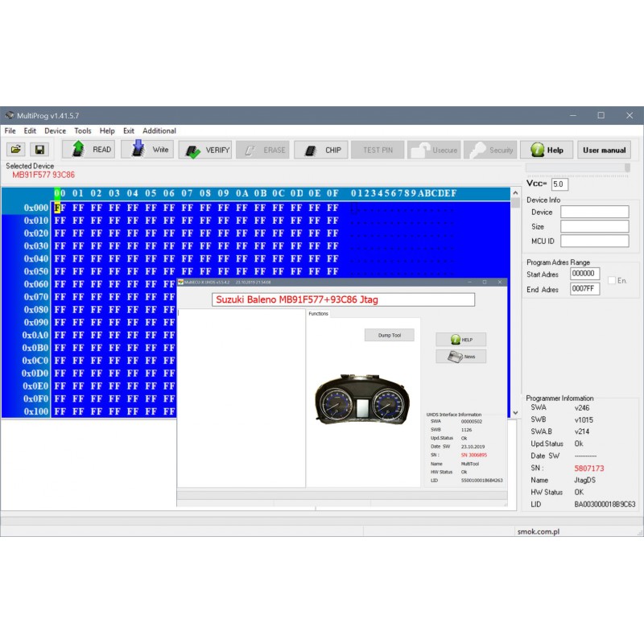Click the open file folder icon

pos(16,150)
